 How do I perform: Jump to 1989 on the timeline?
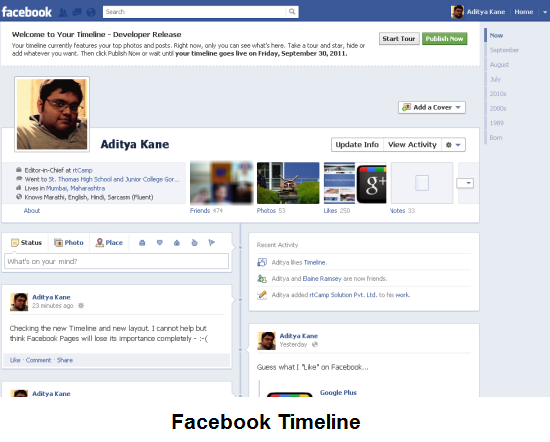click(496, 123)
